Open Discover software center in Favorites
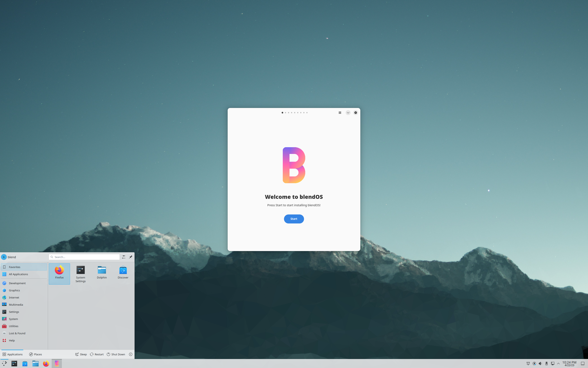The width and height of the screenshot is (588, 368). tap(123, 274)
